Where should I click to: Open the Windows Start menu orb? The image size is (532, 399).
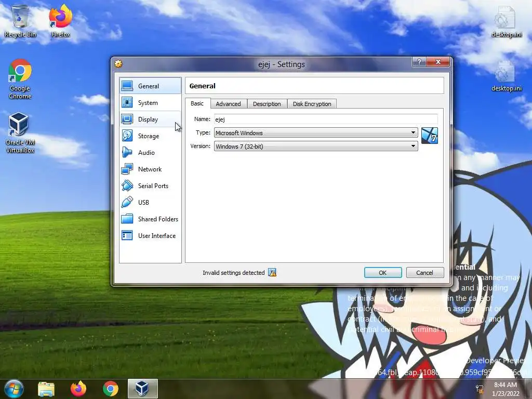[x=14, y=389]
